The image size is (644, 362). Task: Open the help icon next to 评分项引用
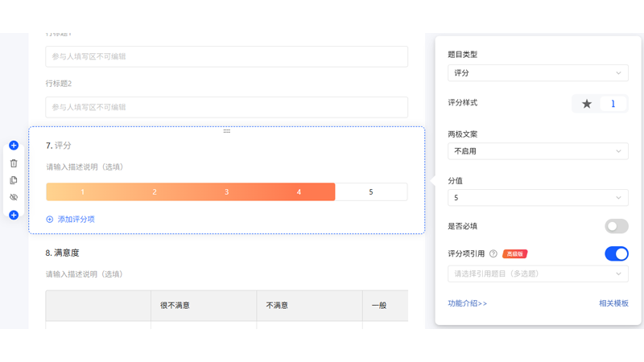click(493, 253)
